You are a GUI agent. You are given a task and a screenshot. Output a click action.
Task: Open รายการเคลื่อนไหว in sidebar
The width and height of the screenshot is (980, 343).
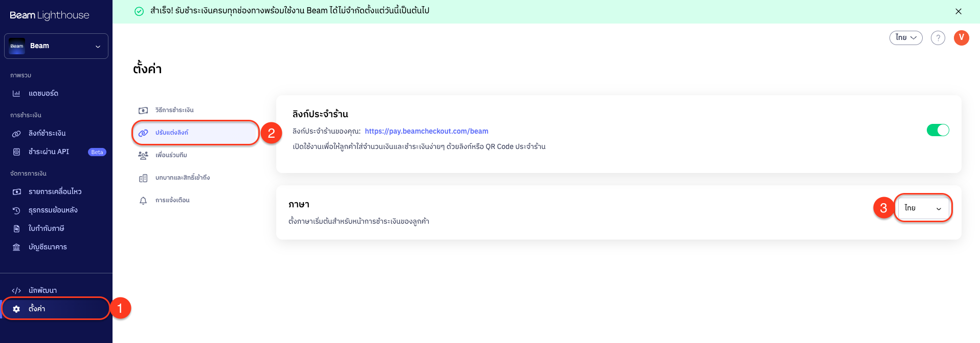56,192
